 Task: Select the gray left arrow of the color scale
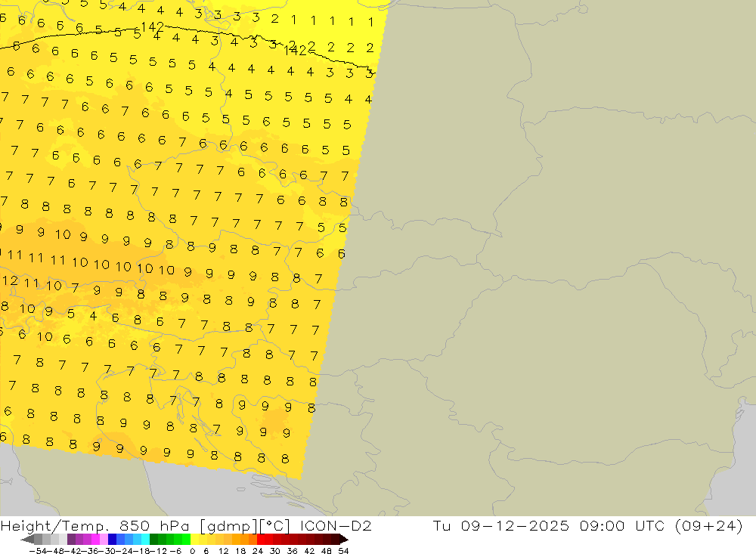point(27,540)
